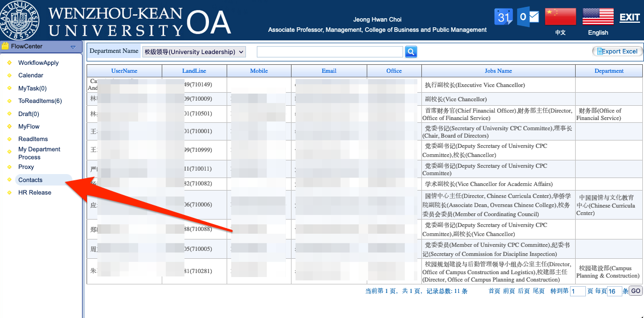Click the yellow bullet beside HR Release
The image size is (644, 318).
10,193
